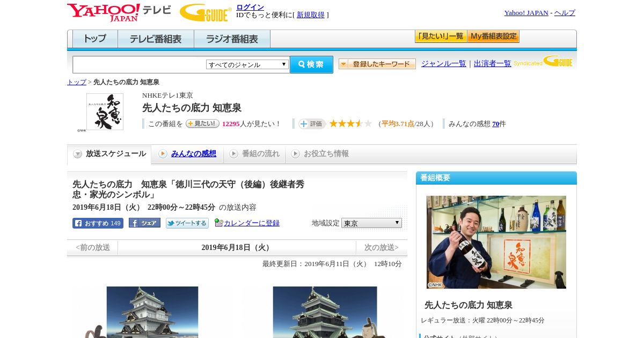Click the left castle tower image
Screen dimensions: 644x338
coord(152,312)
